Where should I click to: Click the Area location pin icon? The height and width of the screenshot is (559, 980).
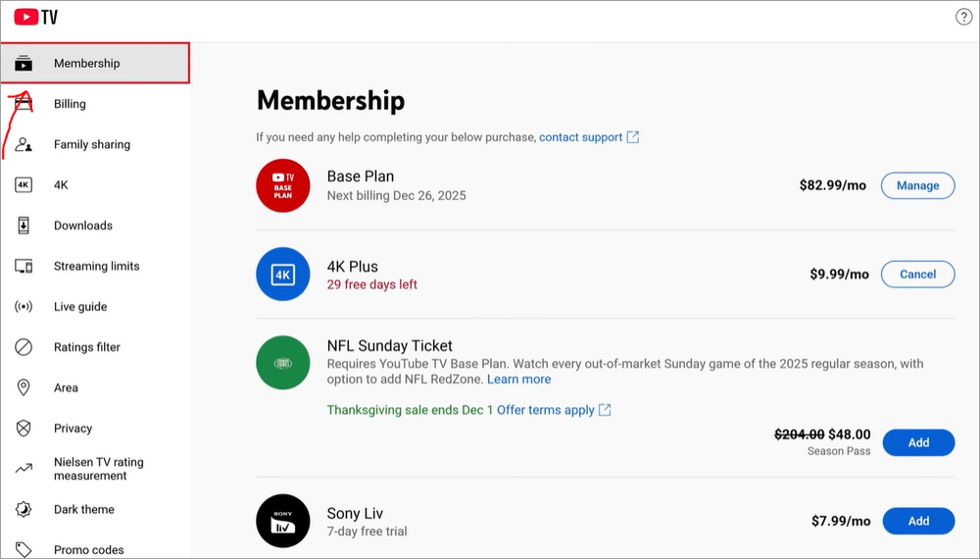[x=24, y=387]
